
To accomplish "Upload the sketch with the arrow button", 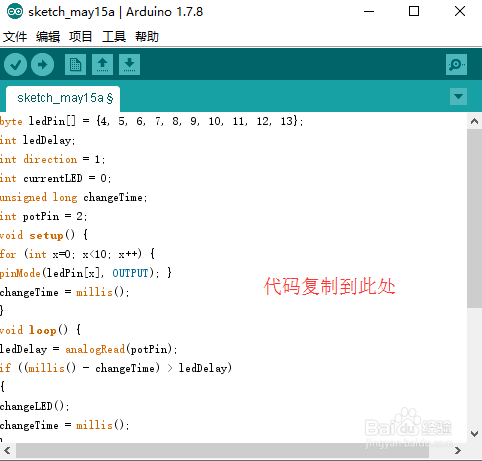I will coord(42,64).
